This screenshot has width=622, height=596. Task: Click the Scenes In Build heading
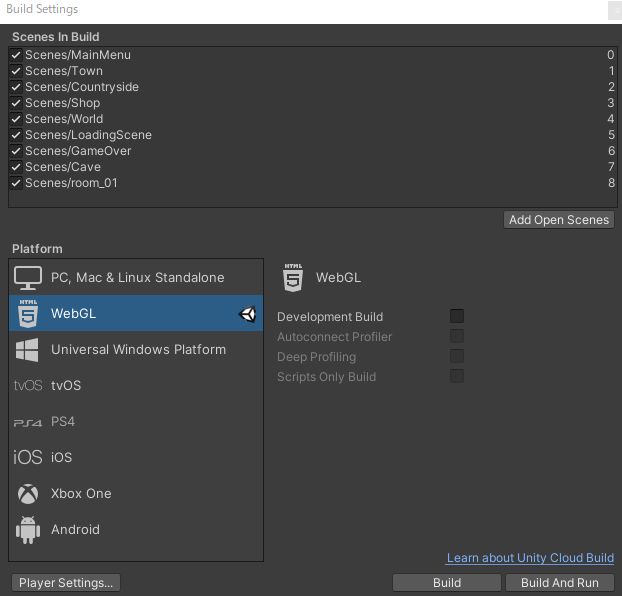pyautogui.click(x=56, y=37)
